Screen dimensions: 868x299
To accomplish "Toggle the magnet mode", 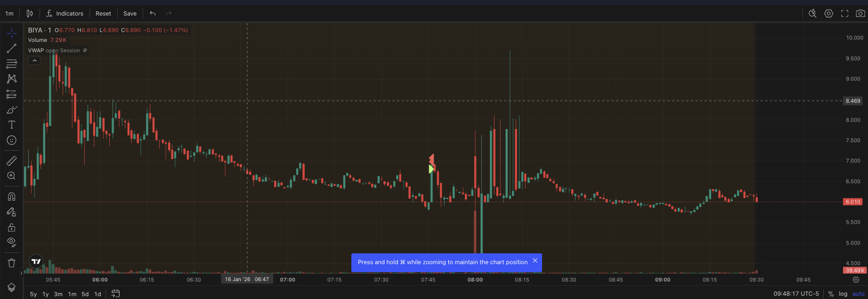I will (x=12, y=196).
